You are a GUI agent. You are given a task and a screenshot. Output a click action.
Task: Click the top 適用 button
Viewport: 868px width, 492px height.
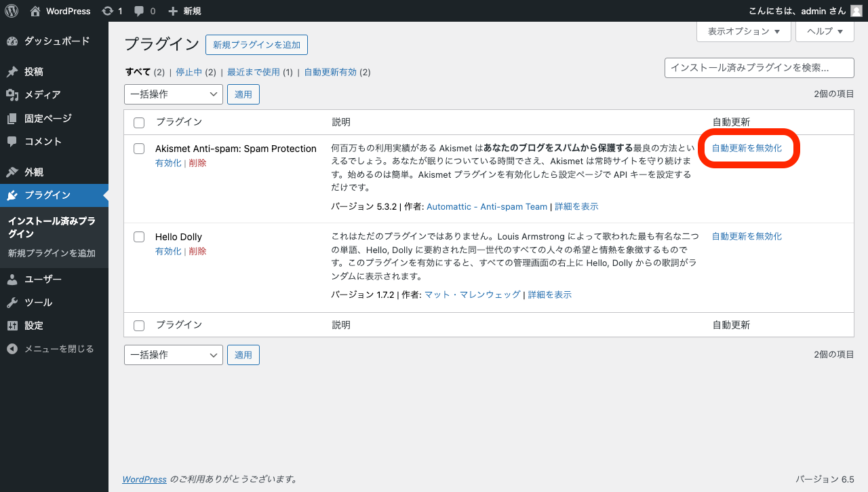pyautogui.click(x=243, y=94)
